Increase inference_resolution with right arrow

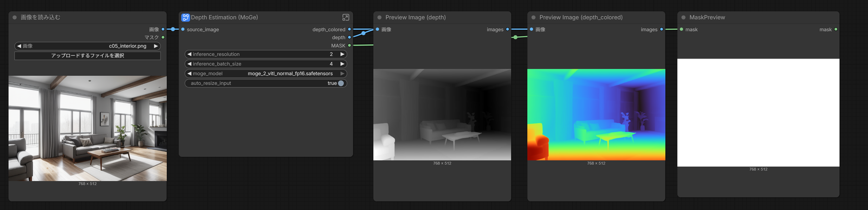[x=342, y=54]
